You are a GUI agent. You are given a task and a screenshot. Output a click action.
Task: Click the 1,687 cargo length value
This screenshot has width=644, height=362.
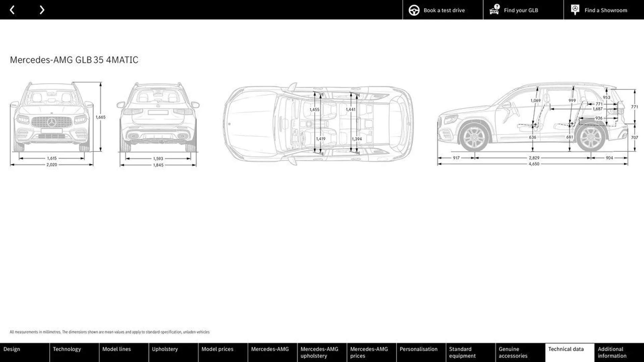pyautogui.click(x=598, y=109)
